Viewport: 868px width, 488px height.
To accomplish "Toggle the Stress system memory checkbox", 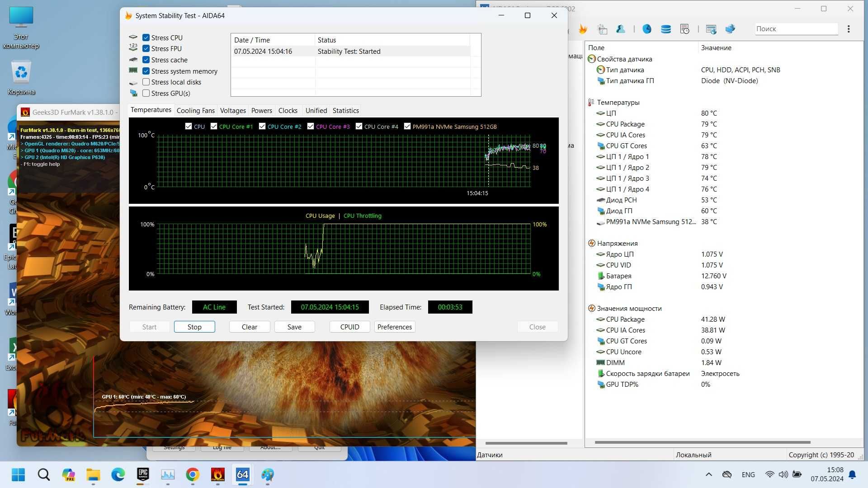I will click(146, 70).
